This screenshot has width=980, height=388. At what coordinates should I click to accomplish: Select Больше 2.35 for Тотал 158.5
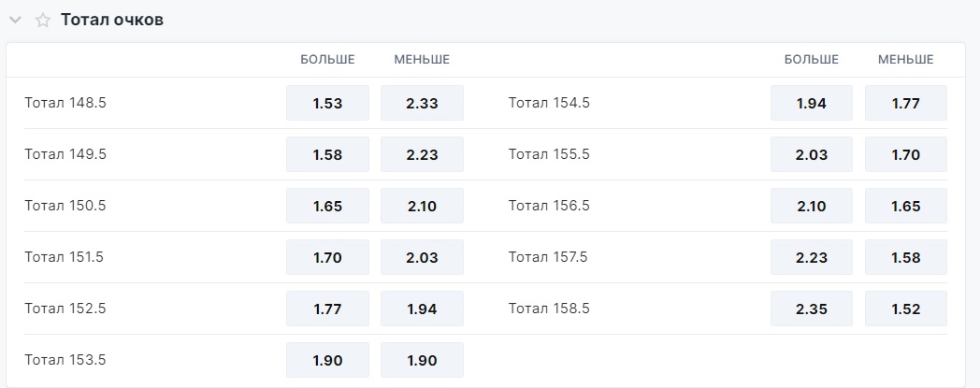click(812, 309)
